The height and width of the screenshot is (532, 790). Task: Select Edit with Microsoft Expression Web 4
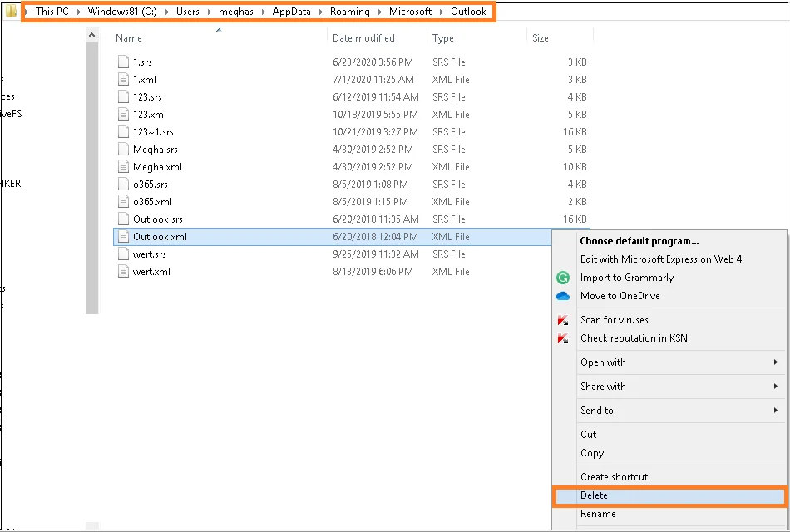click(661, 259)
